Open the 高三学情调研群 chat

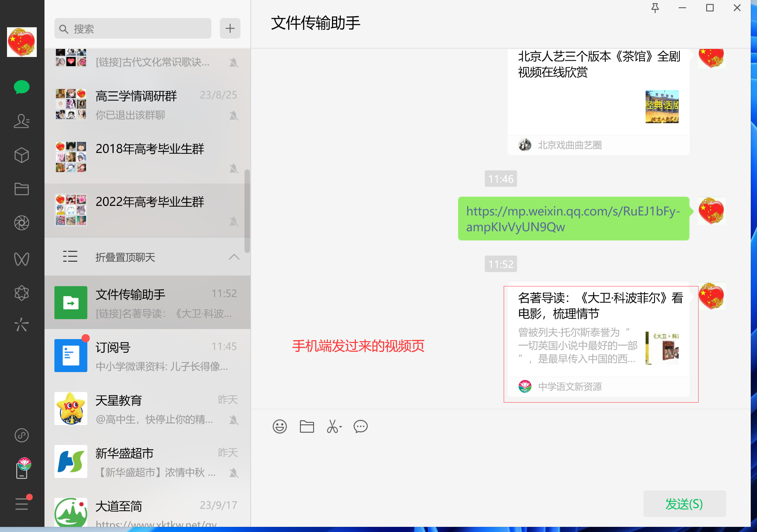click(x=147, y=104)
